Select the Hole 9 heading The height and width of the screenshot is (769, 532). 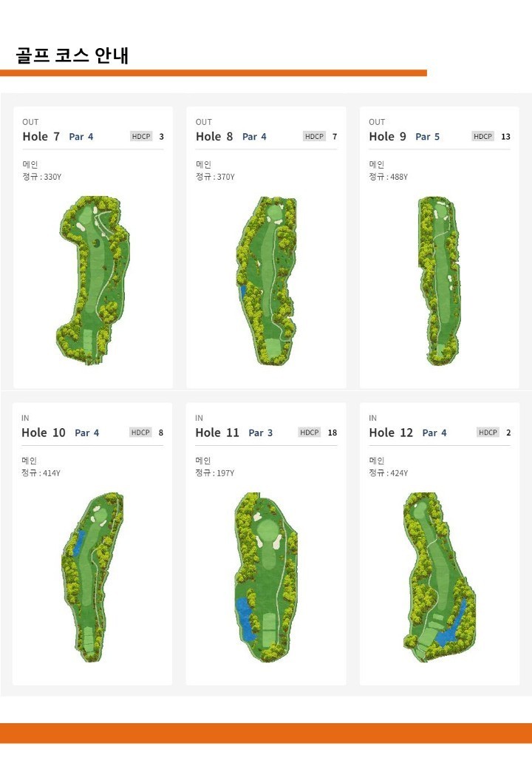387,137
